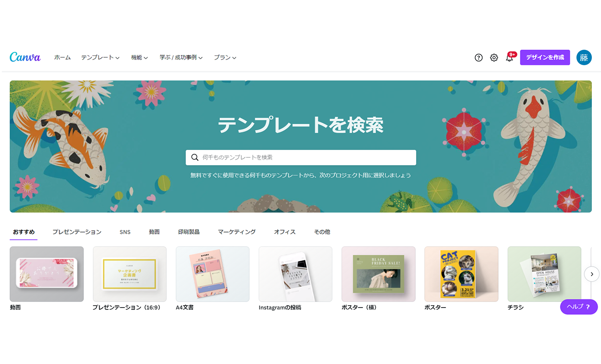Show next templates with right arrow
The image size is (601, 364).
591,274
